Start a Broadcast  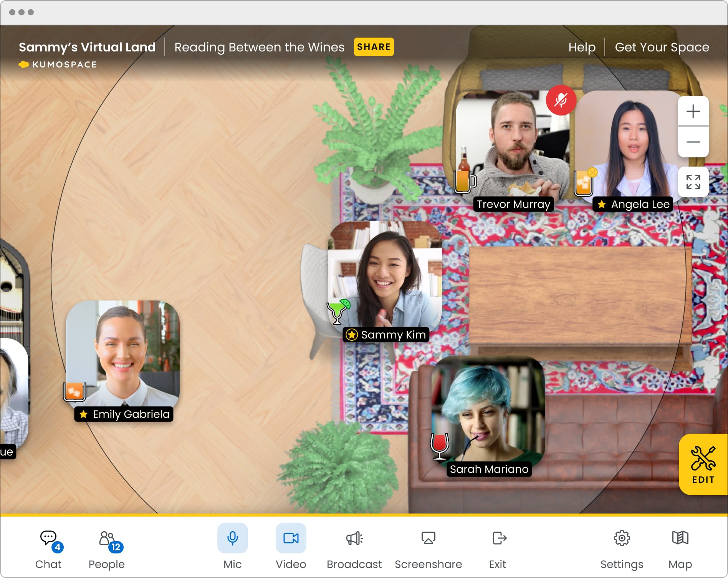pyautogui.click(x=354, y=546)
